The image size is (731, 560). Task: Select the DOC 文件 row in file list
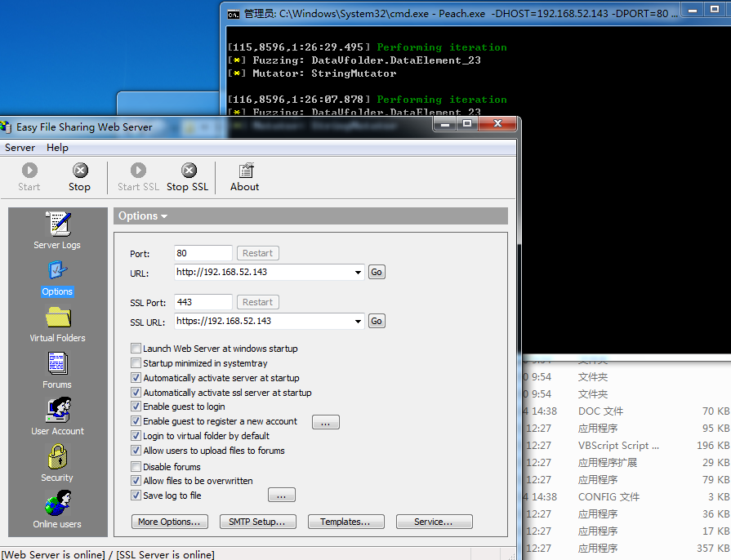[x=626, y=411]
